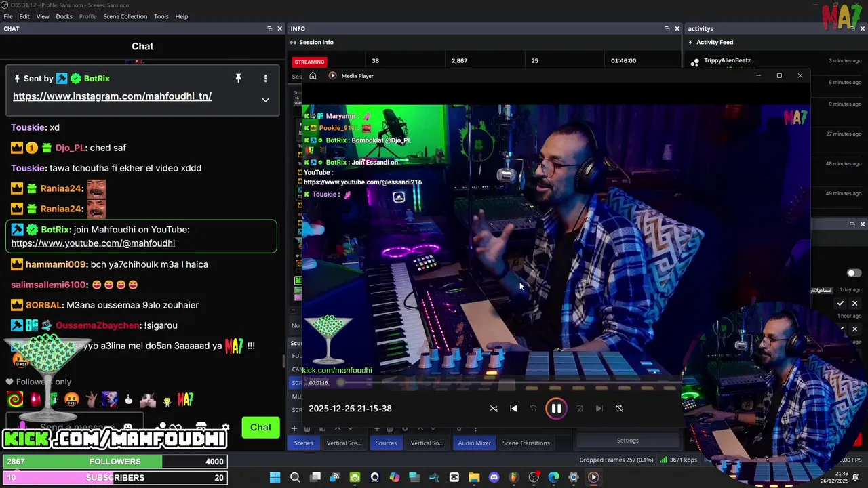This screenshot has width=868, height=488.
Task: Open the BotRix YouTube @mahfoudhi link
Action: (93, 243)
